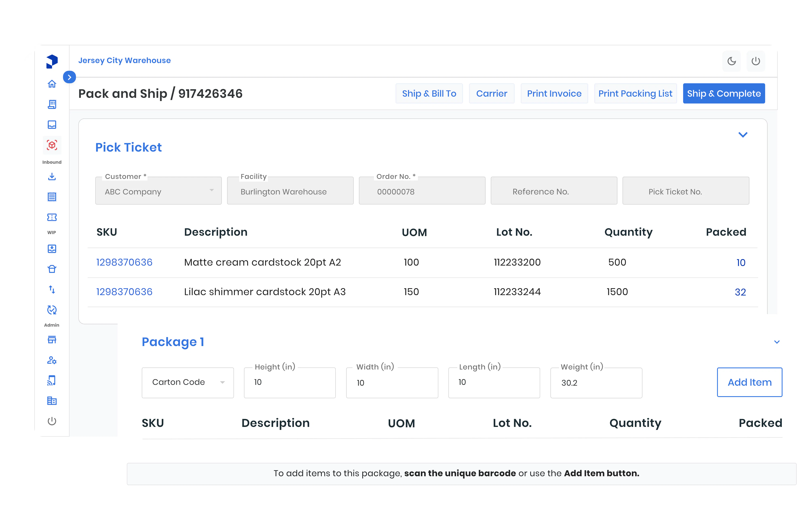The height and width of the screenshot is (511, 812).
Task: Click the Ship & Complete button
Action: [x=724, y=94]
